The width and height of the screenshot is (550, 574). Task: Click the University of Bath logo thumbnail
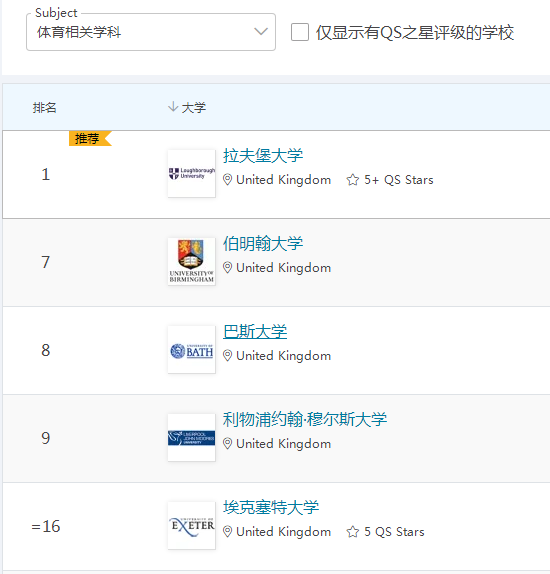coord(192,350)
